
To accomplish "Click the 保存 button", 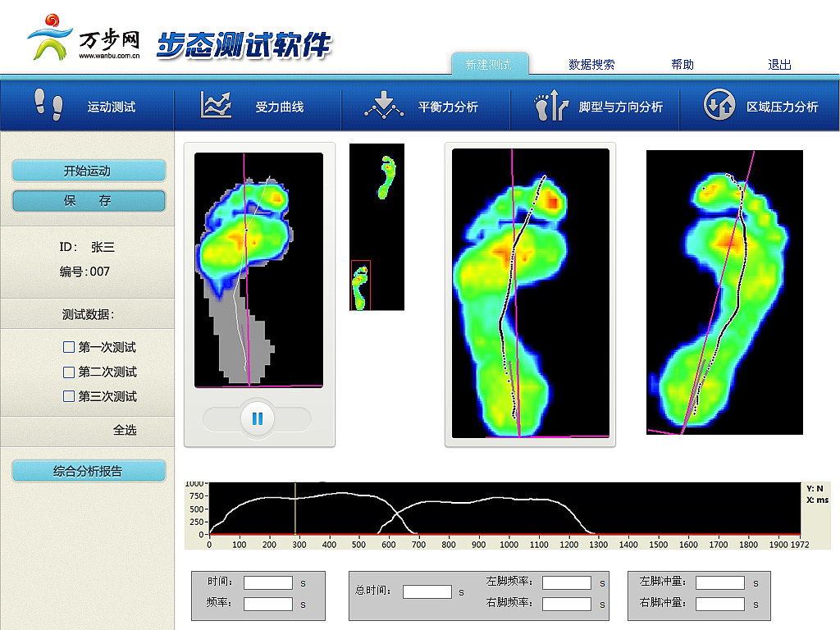I will coord(89,201).
